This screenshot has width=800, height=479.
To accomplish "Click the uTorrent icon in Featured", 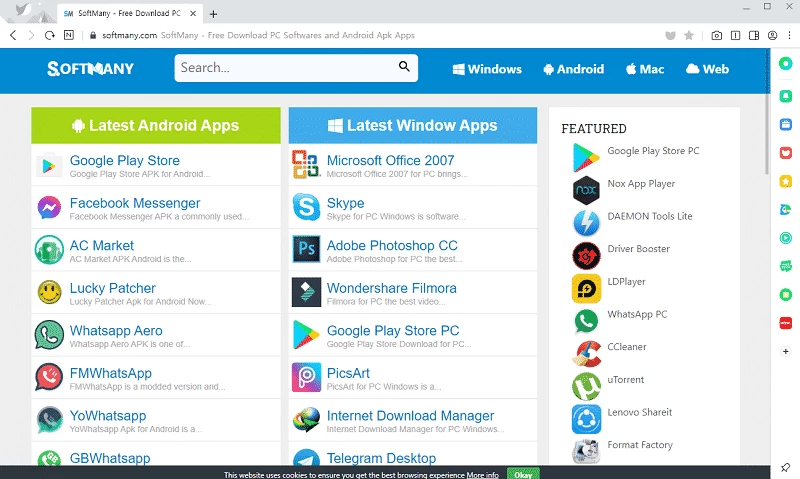I will coord(585,386).
